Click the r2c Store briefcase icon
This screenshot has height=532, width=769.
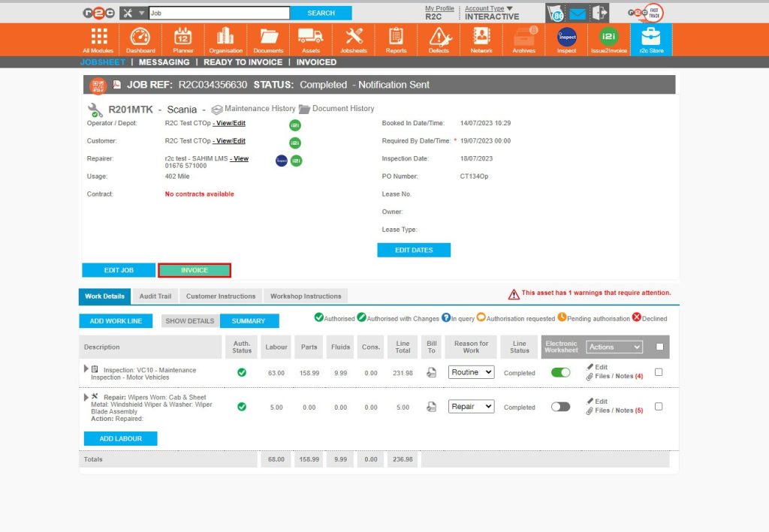(x=653, y=36)
